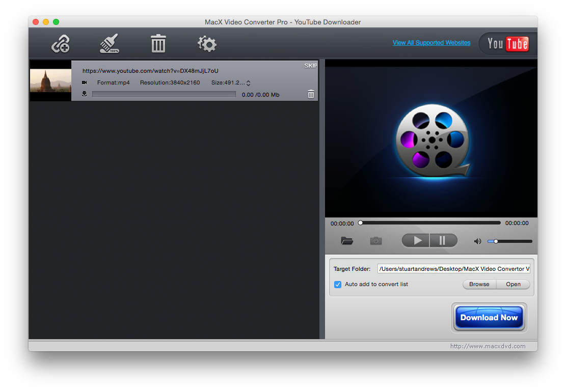Click the download progress bar

[x=164, y=95]
